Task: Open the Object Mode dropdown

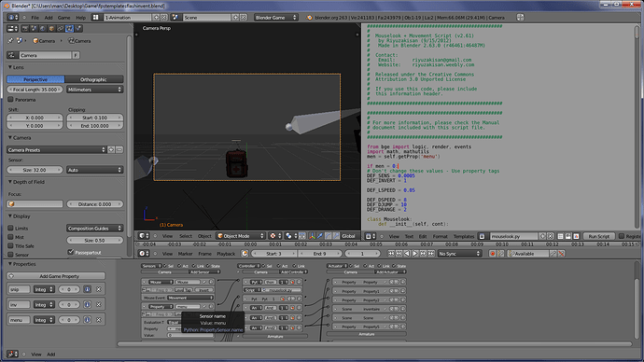Action: [240, 236]
